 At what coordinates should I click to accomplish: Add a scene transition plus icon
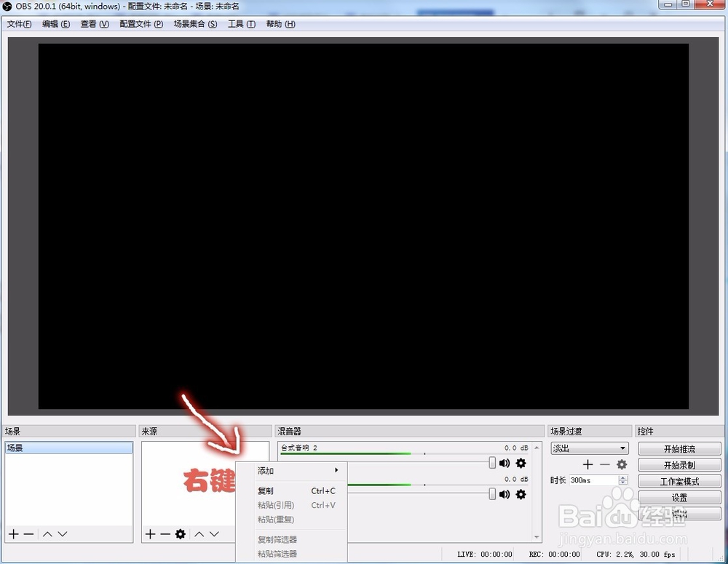click(x=587, y=464)
